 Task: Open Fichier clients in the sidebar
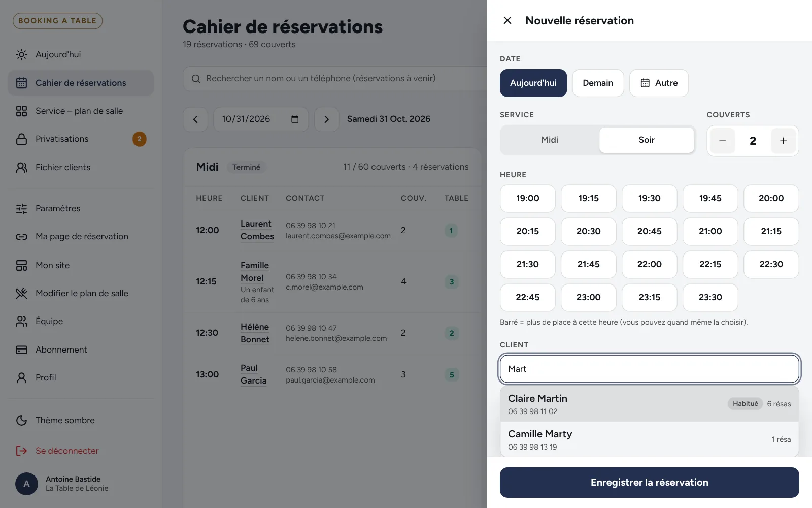click(81, 167)
